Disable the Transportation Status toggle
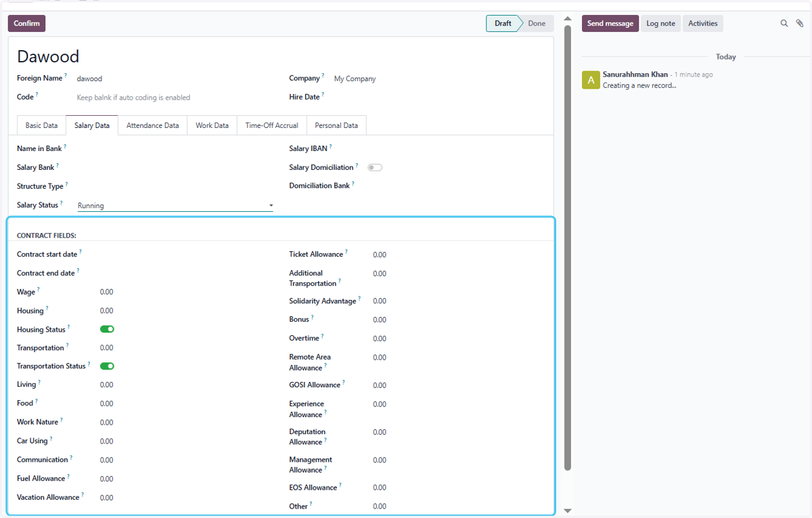 [107, 366]
